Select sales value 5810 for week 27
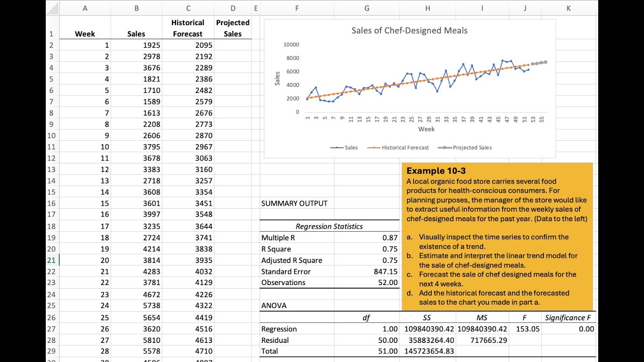 pos(136,340)
